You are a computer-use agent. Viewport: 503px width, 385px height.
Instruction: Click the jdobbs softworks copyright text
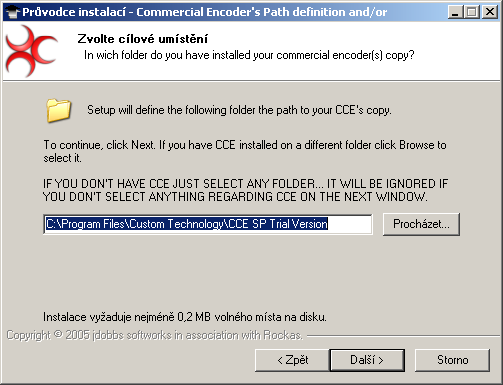tap(154, 335)
